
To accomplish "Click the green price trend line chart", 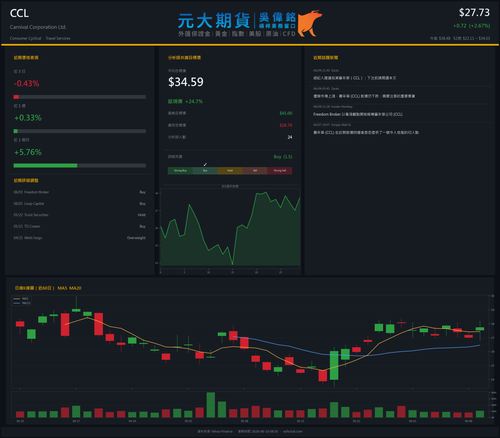I will pos(230,228).
